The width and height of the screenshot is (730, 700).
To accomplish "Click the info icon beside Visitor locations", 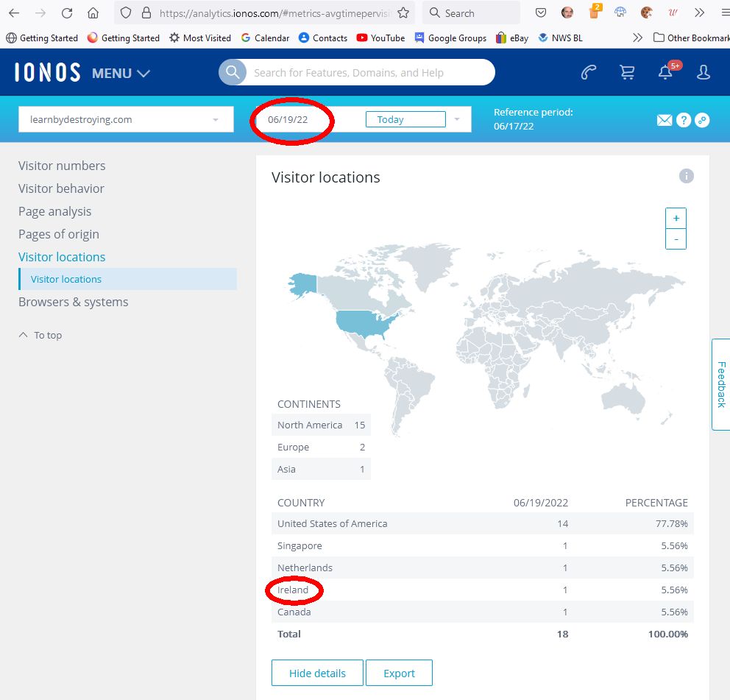I will click(x=686, y=176).
